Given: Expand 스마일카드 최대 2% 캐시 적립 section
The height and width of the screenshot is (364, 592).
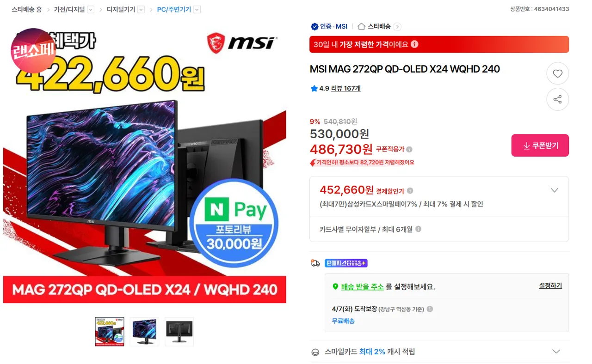Looking at the screenshot, I should [x=556, y=352].
